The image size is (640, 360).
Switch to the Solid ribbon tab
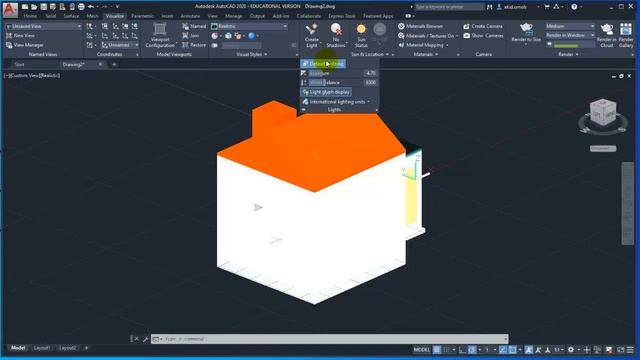51,16
